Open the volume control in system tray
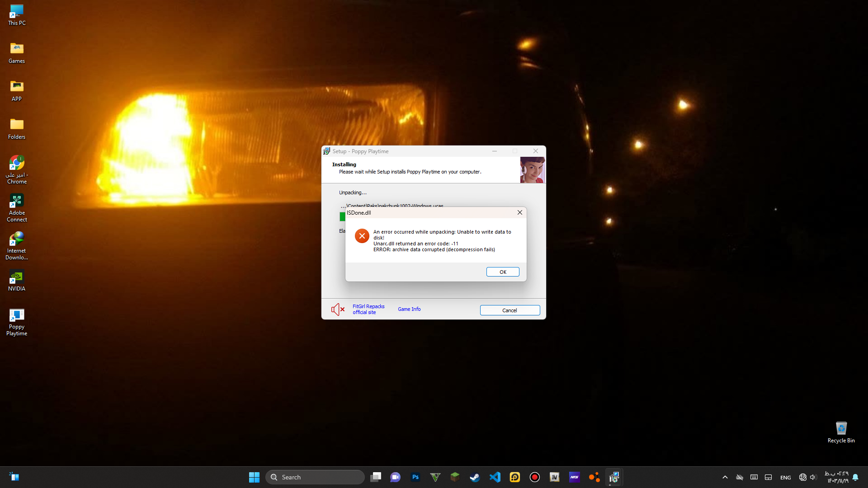The image size is (868, 488). click(813, 477)
